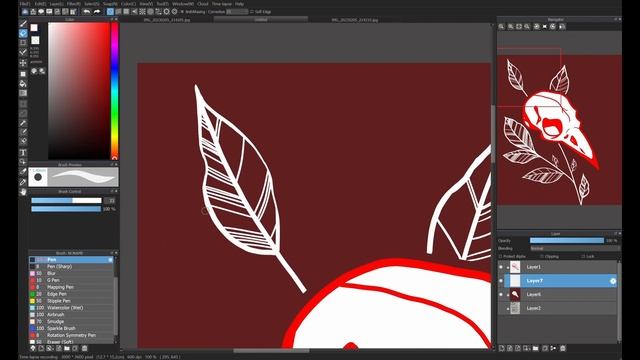640x360 pixels.
Task: Enable the layer Lock checkbox
Action: click(582, 256)
